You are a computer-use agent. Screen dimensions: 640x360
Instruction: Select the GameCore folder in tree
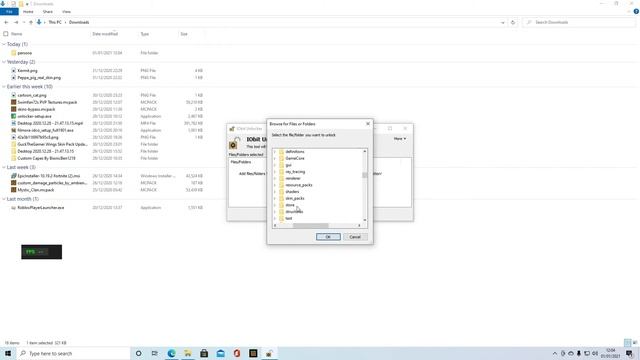tap(295, 158)
